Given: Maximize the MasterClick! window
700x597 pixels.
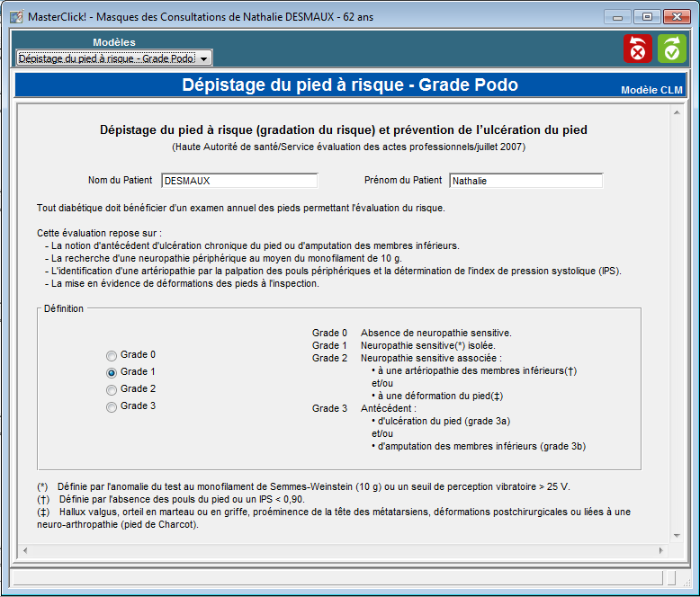Looking at the screenshot, I should pyautogui.click(x=645, y=16).
